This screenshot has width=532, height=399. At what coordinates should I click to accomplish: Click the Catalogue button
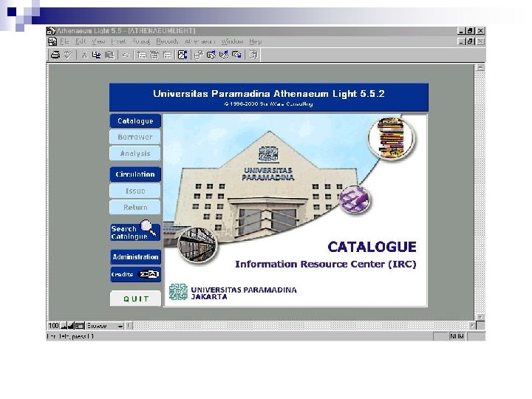point(135,121)
